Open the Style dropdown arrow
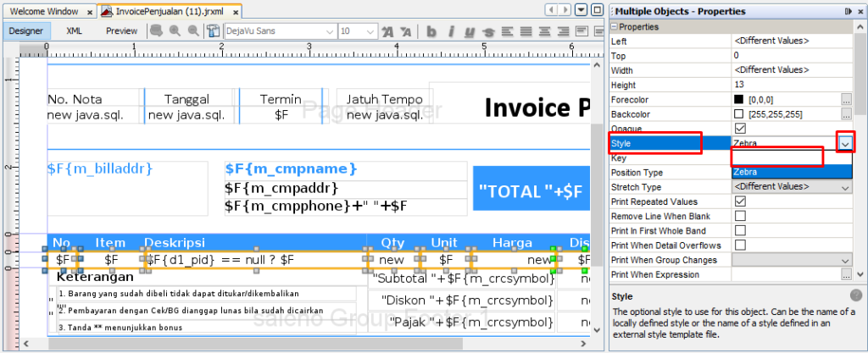This screenshot has height=353, width=868. click(845, 144)
